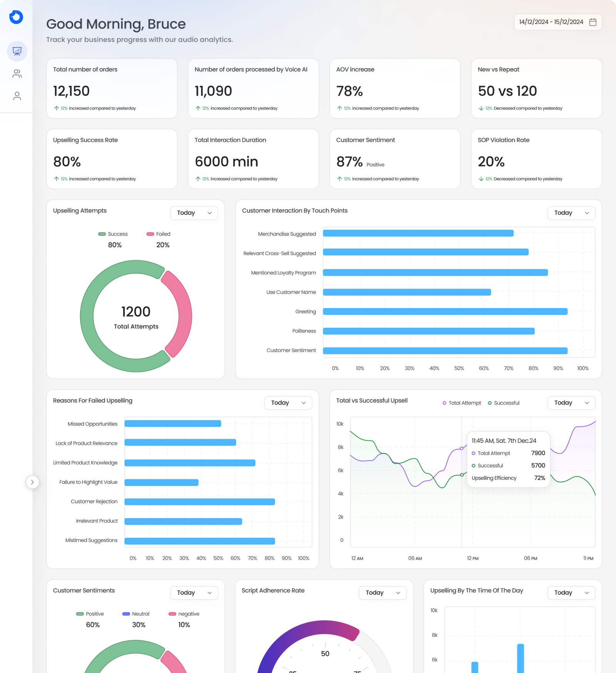Click the Mentioned Loyalty Program bar
This screenshot has height=673, width=616.
(x=435, y=273)
